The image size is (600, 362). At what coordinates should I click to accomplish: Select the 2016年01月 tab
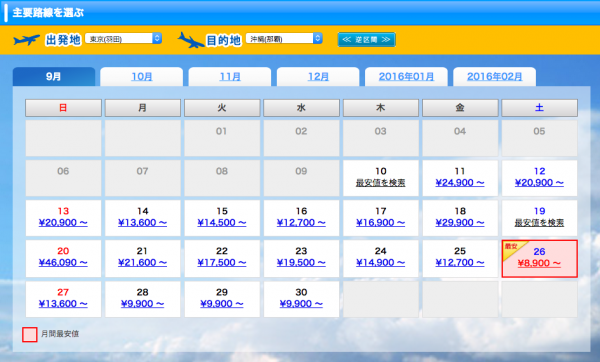pyautogui.click(x=406, y=77)
